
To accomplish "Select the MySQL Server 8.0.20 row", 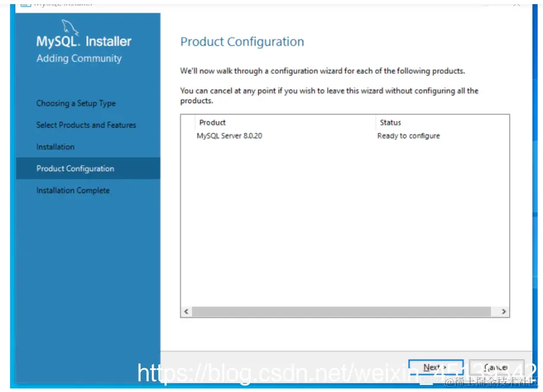I will point(344,136).
